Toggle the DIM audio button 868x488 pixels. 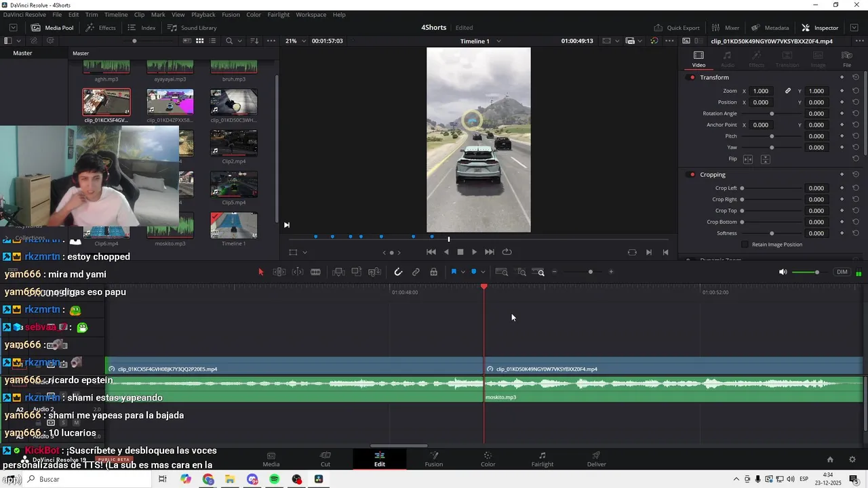point(842,272)
